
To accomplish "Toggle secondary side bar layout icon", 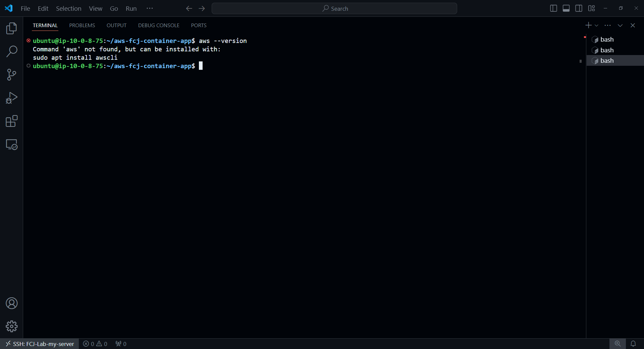I will pos(579,8).
